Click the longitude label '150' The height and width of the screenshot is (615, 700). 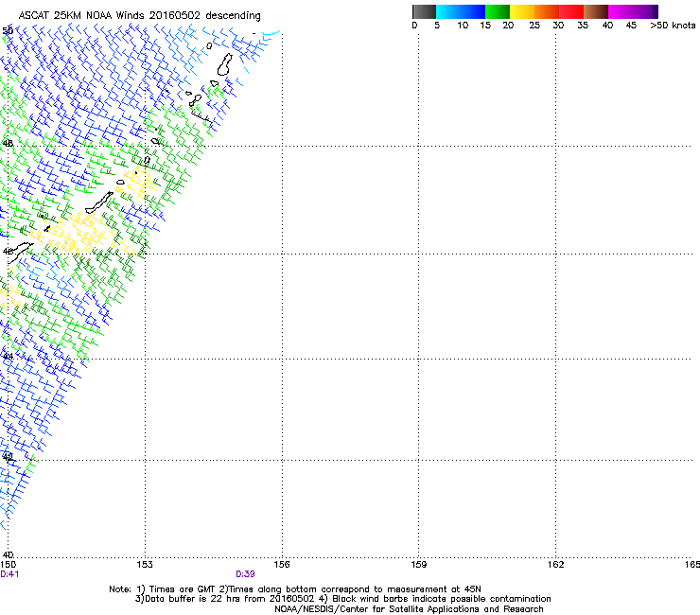coord(8,565)
